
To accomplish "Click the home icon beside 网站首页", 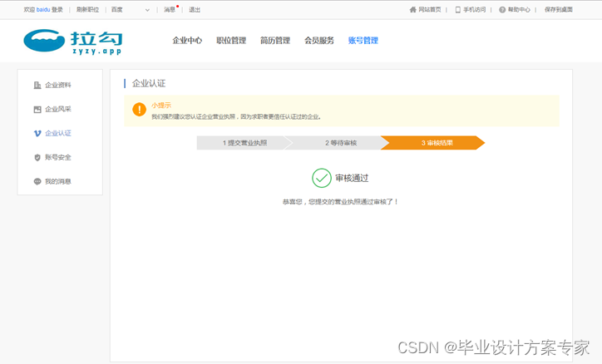I will tap(412, 10).
